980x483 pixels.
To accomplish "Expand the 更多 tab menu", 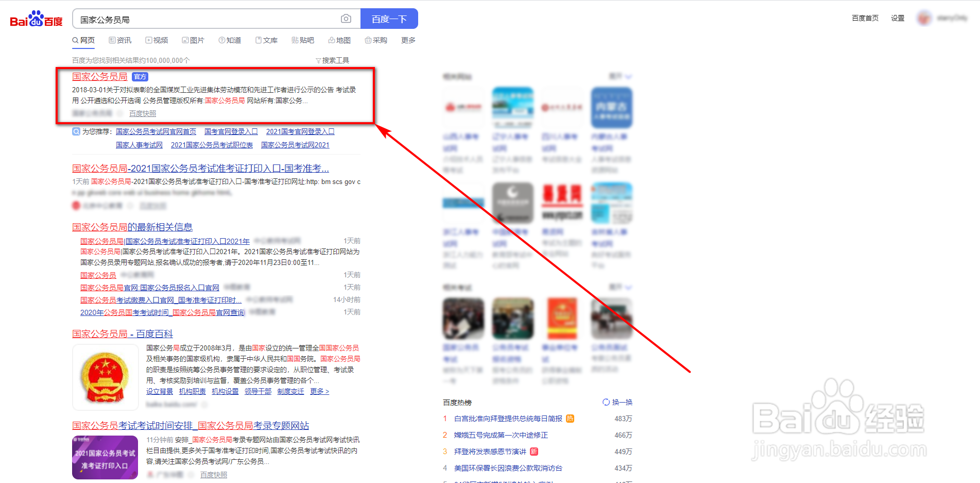I will click(x=408, y=40).
